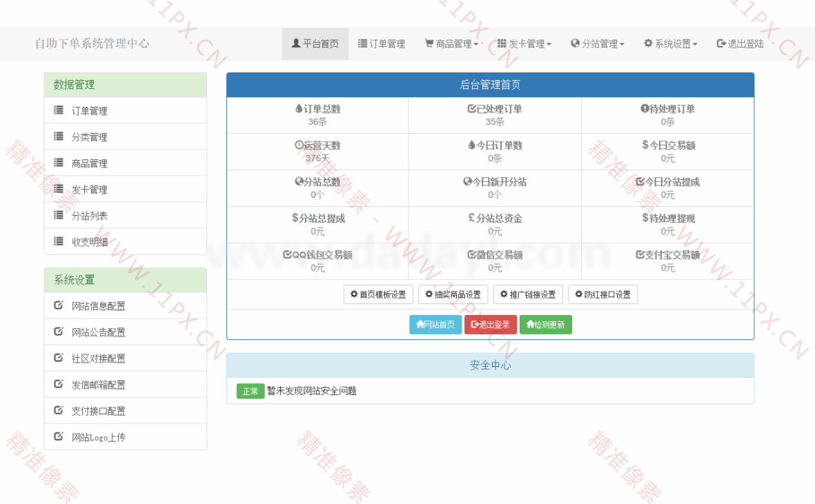815x504 pixels.
Task: Click 抽奖商品设置 button
Action: click(x=453, y=294)
